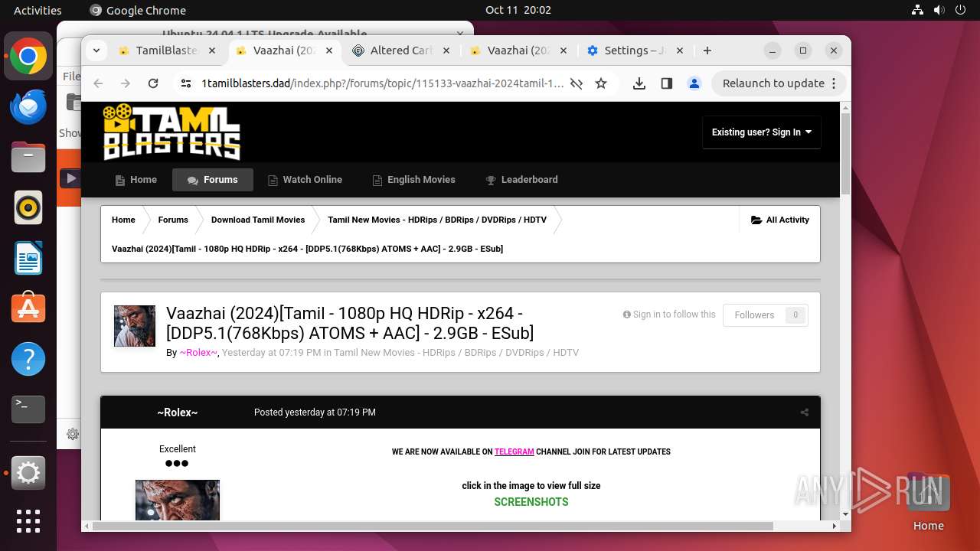Open Chrome three-dot menu

coord(835,83)
